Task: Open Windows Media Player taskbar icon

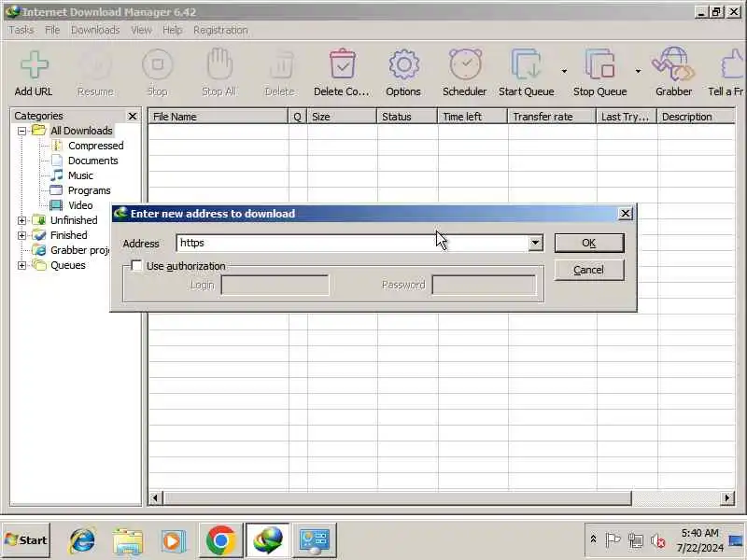Action: 173,540
